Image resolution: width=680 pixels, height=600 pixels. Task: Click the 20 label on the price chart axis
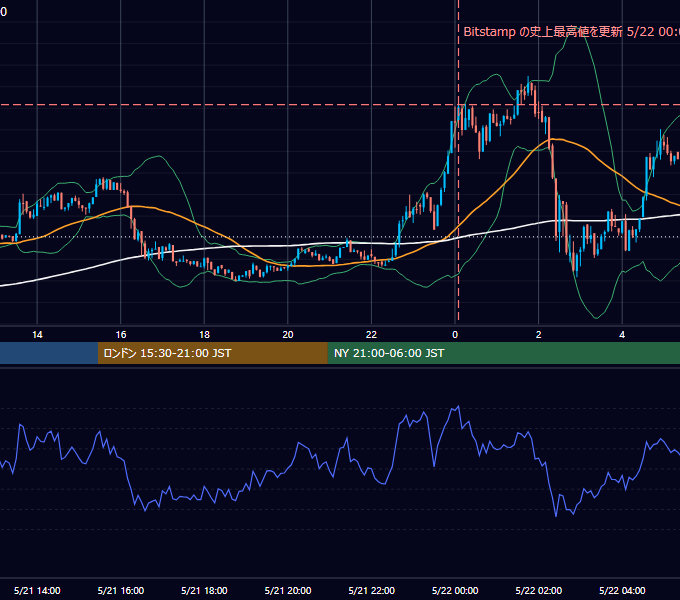(288, 335)
